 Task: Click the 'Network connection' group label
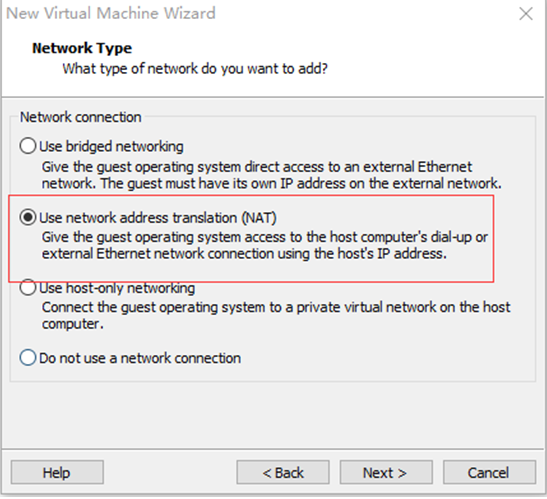(81, 117)
